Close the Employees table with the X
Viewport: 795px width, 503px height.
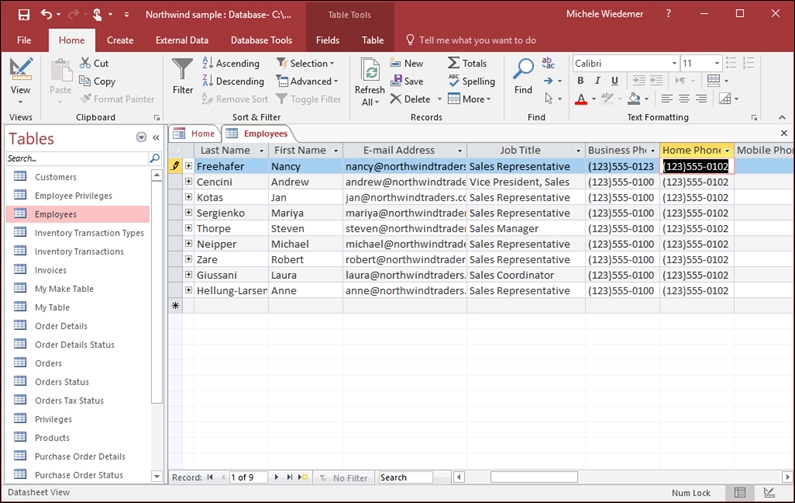tap(784, 133)
